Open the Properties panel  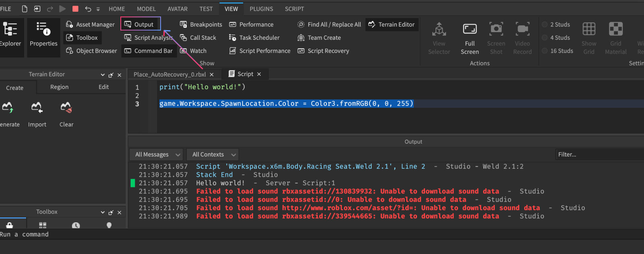click(43, 35)
